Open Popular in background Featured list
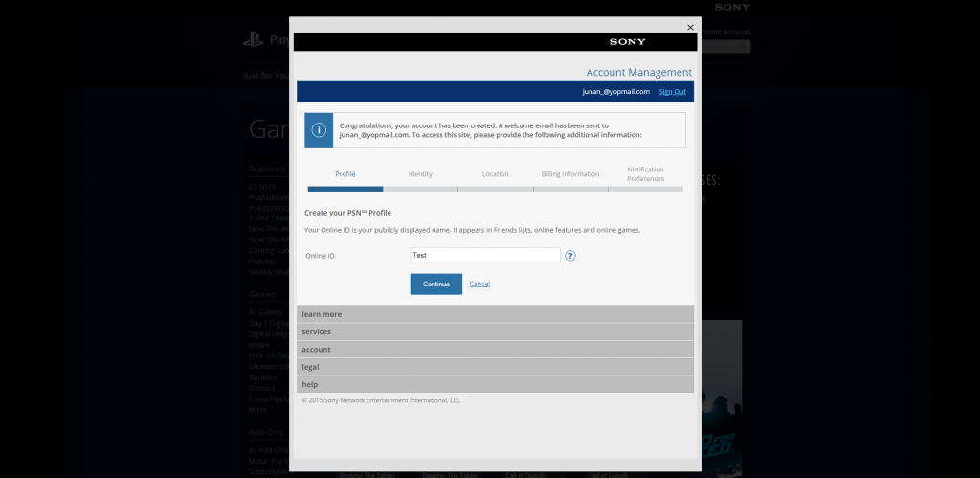The width and height of the screenshot is (980, 478). pyautogui.click(x=262, y=261)
